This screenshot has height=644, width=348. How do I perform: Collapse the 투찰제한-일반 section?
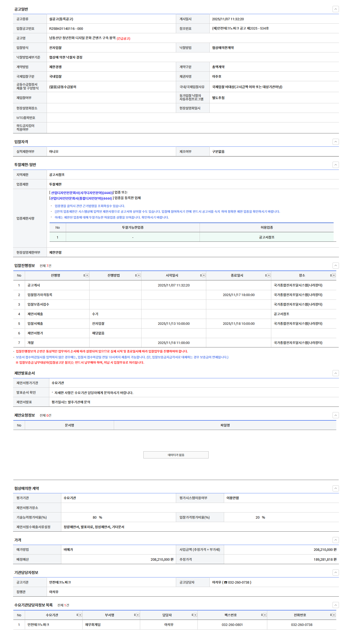[x=335, y=165]
